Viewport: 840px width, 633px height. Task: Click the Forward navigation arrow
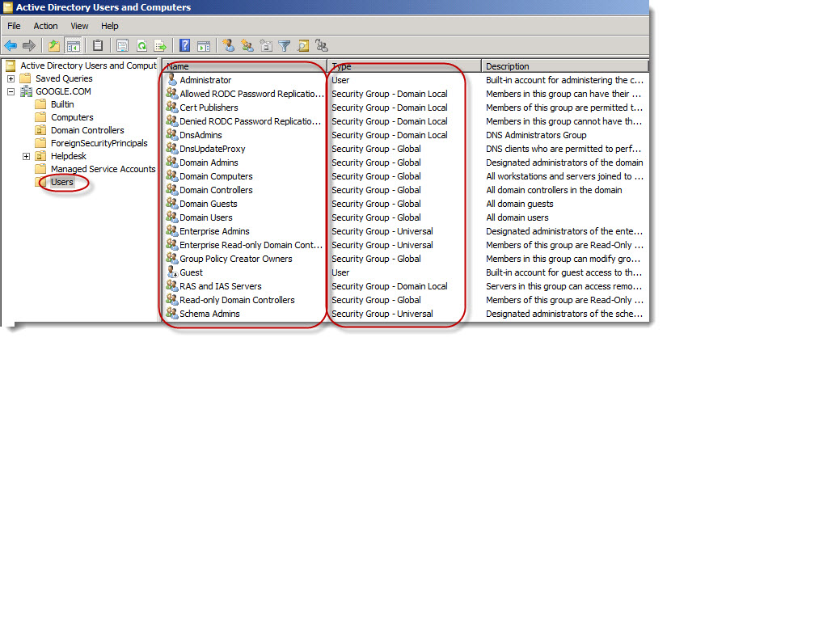30,45
